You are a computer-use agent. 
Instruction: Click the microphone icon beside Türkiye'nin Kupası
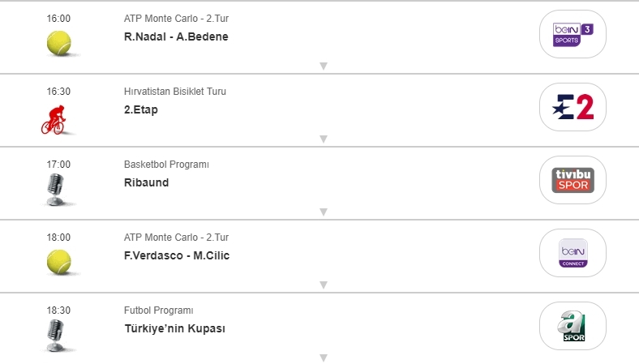click(54, 335)
